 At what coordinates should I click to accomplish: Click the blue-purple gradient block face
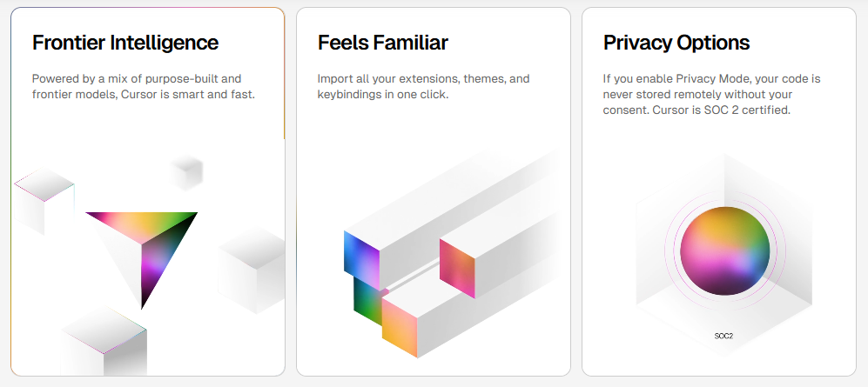[361, 259]
